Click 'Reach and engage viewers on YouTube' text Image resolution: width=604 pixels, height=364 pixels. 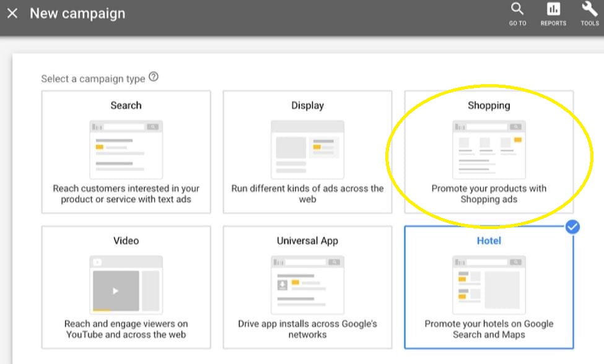point(126,329)
